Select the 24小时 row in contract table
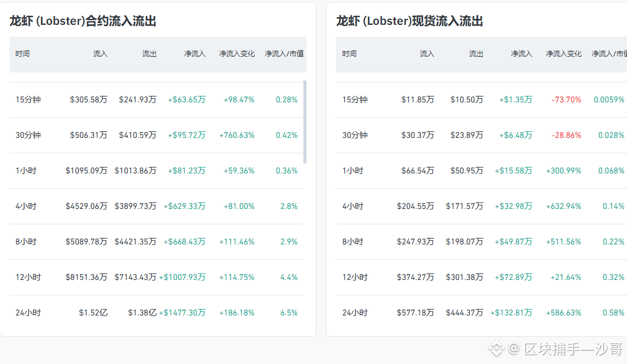627x364 pixels. tap(156, 313)
